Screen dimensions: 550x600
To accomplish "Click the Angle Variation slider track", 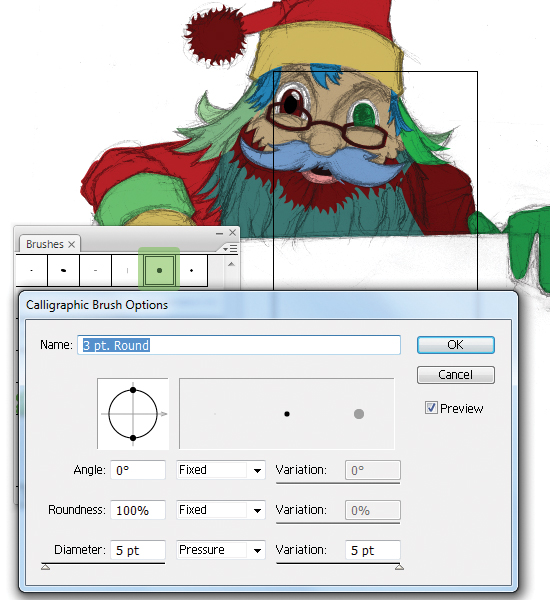I will coord(338,483).
